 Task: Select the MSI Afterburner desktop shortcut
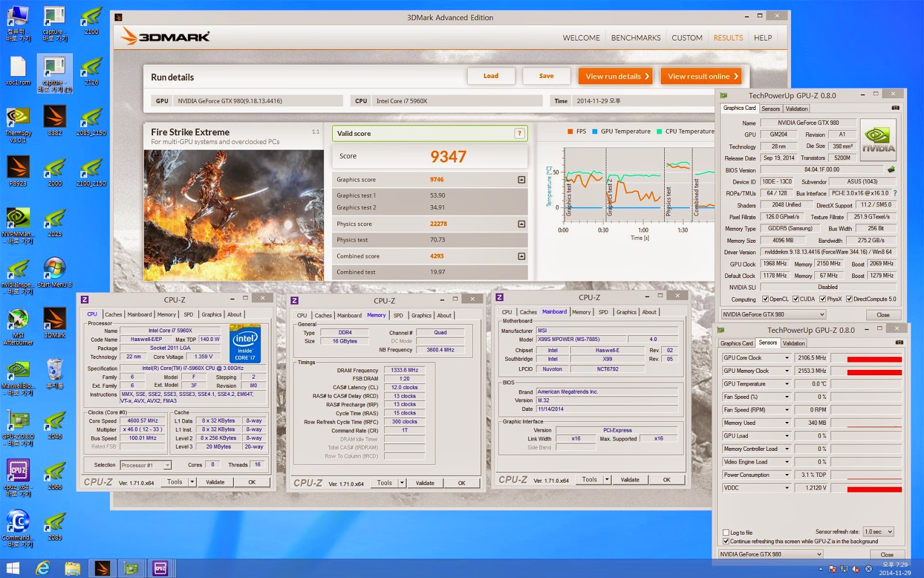pyautogui.click(x=18, y=326)
